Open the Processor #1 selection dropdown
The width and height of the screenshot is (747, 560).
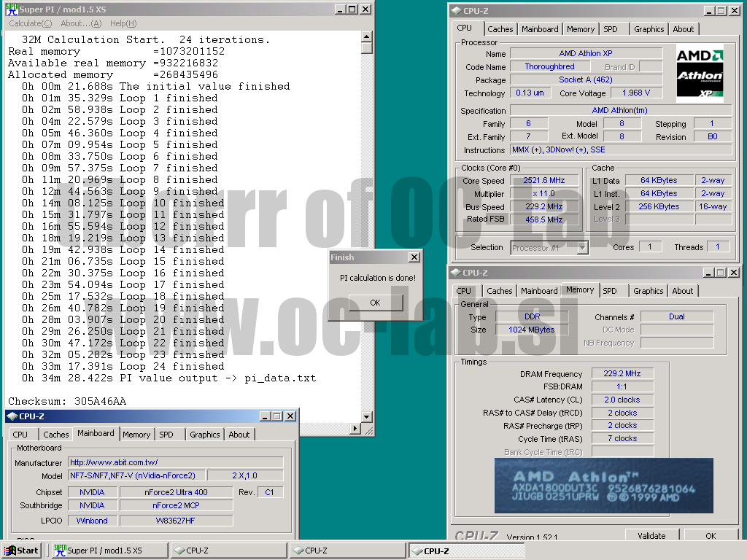(x=582, y=248)
